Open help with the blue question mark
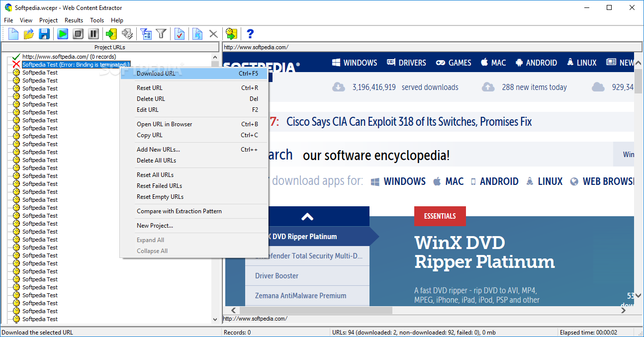Screen dimensions: 644x337 [250, 34]
